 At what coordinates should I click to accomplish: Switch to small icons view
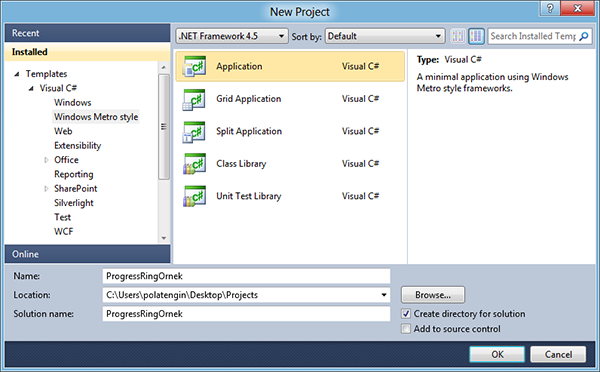(458, 36)
